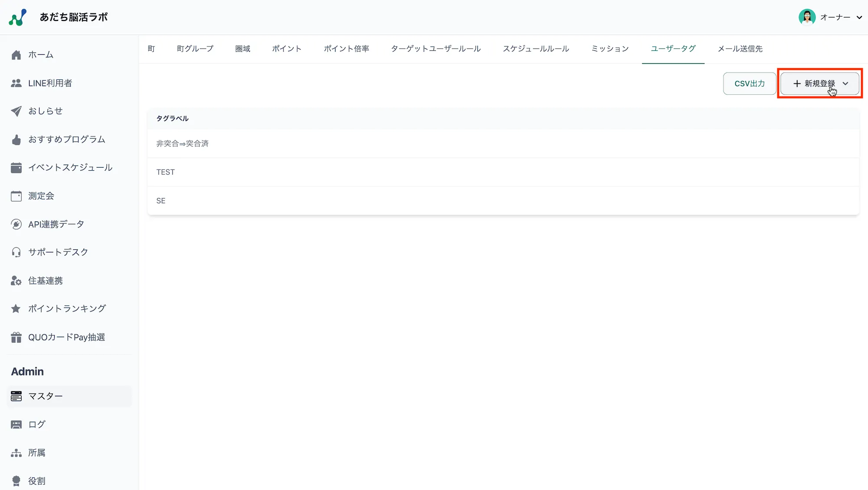Viewport: 868px width, 490px height.
Task: Click the LINE利用者 people icon
Action: pyautogui.click(x=16, y=83)
